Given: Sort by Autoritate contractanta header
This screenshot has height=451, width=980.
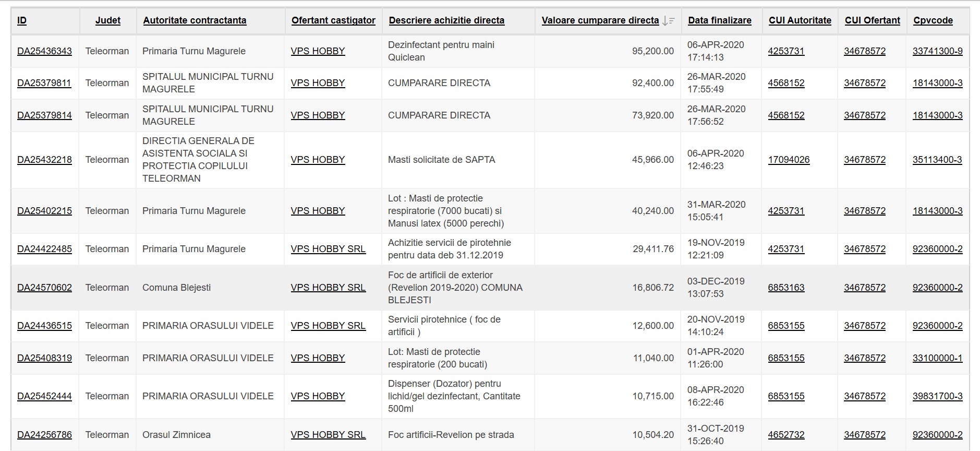Looking at the screenshot, I should [195, 20].
